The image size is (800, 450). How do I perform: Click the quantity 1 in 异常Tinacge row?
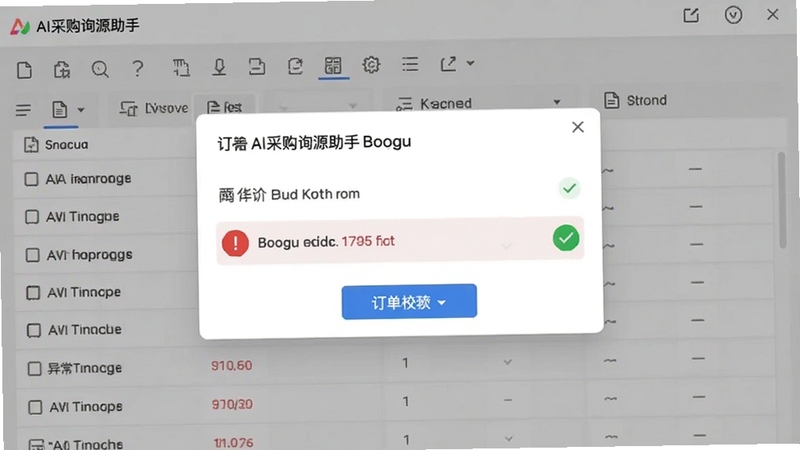point(405,363)
